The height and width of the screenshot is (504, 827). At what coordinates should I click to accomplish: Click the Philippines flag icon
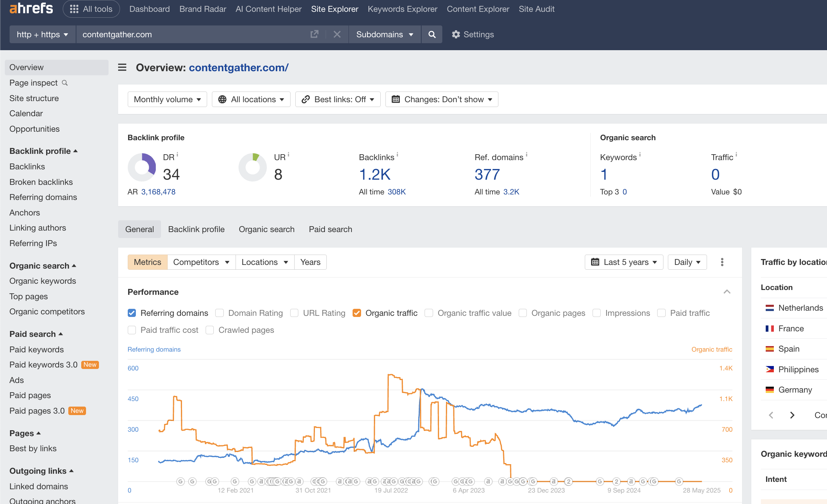pos(770,369)
